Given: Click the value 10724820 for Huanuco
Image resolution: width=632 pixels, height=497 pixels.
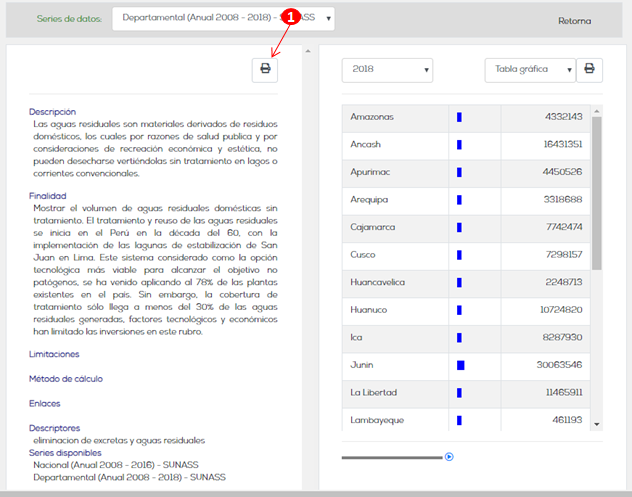Looking at the screenshot, I should point(561,310).
